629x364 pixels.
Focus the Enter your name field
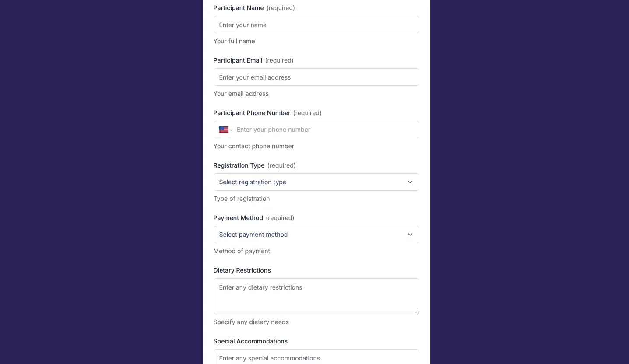pos(316,25)
